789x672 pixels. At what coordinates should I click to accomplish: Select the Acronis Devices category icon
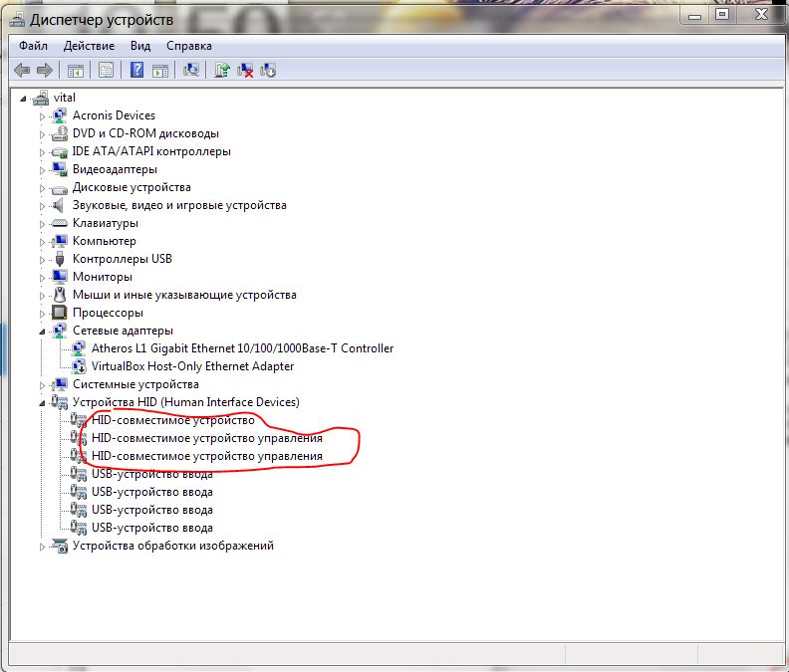[60, 115]
